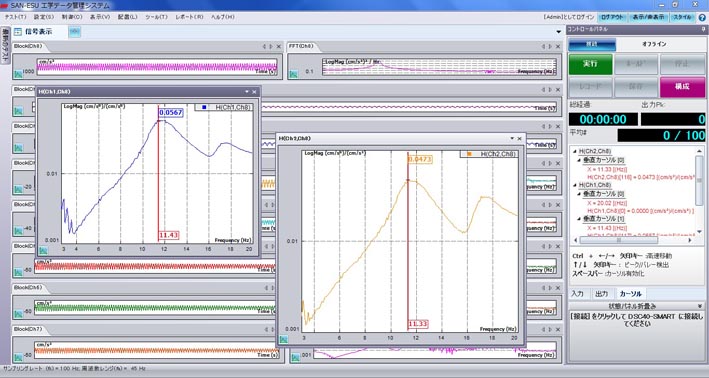Open the H(Ch1,Ch8) window options dropdown
Screen dimensions: 709x378
(247, 92)
